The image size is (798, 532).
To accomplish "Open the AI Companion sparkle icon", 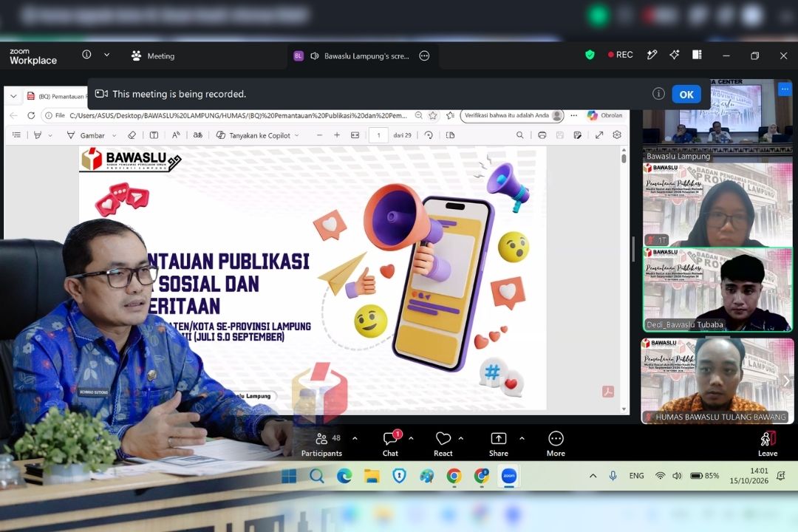I will click(675, 55).
